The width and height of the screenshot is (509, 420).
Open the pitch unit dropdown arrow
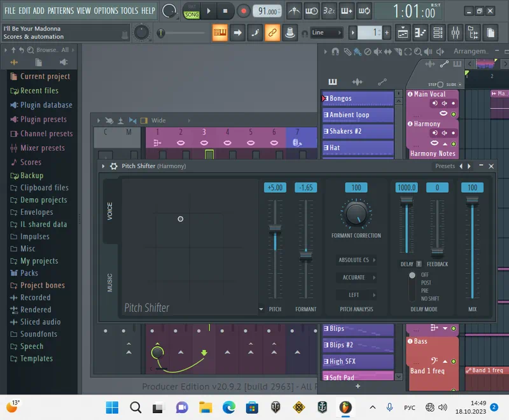[261, 309]
